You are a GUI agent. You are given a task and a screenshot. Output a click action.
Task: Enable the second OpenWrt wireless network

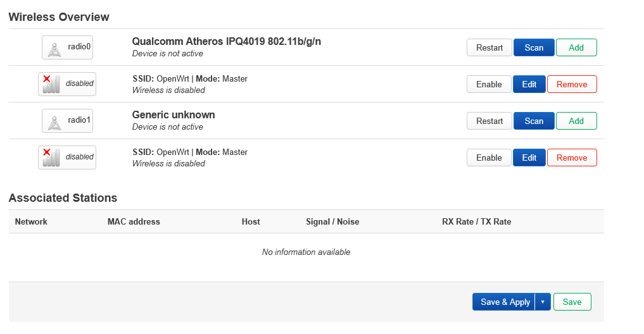[488, 158]
